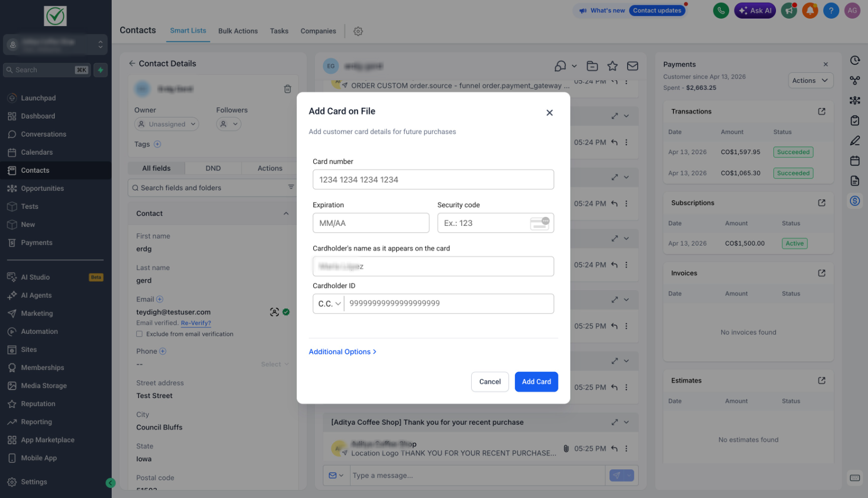Screen dimensions: 868x498
Task: Select the DND tab
Action: pos(213,168)
